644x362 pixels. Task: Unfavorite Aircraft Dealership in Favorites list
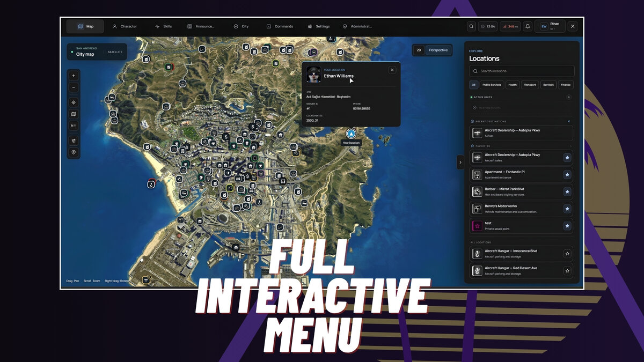pyautogui.click(x=567, y=158)
